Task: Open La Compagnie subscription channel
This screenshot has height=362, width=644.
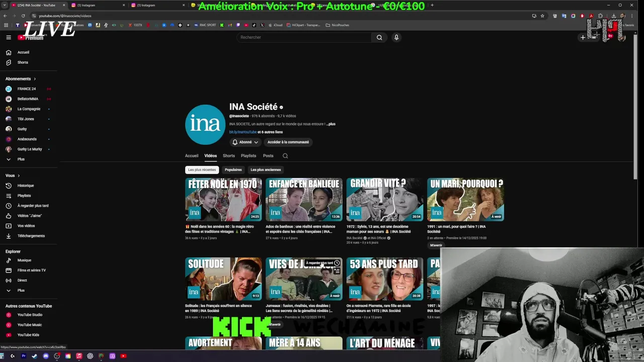Action: (x=29, y=109)
